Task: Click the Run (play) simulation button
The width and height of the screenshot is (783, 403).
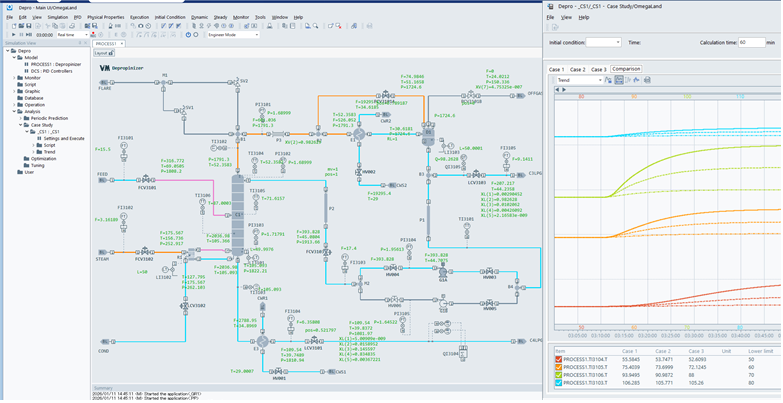Action: [x=14, y=34]
